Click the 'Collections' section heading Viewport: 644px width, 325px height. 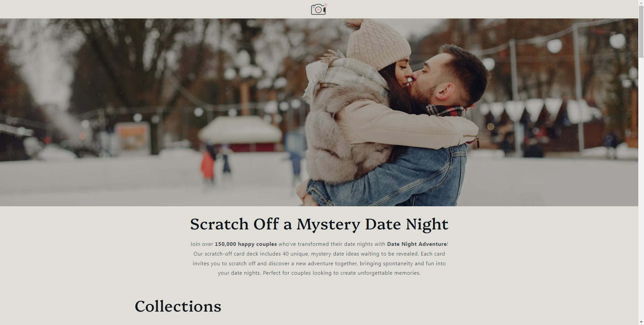click(x=178, y=306)
